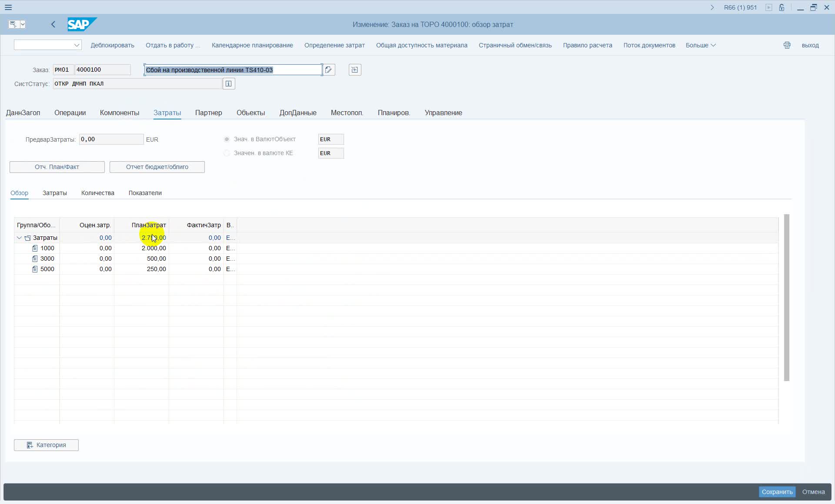
Task: Click the ФактичЗатр column header
Action: [197, 225]
